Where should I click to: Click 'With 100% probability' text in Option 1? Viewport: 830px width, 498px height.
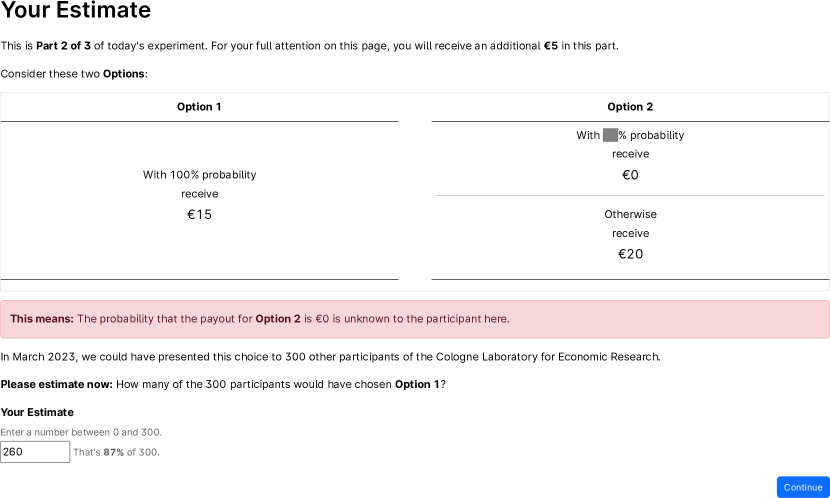point(199,175)
